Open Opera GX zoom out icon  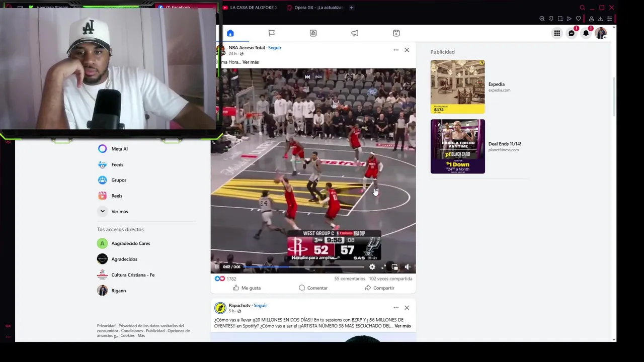(x=542, y=19)
